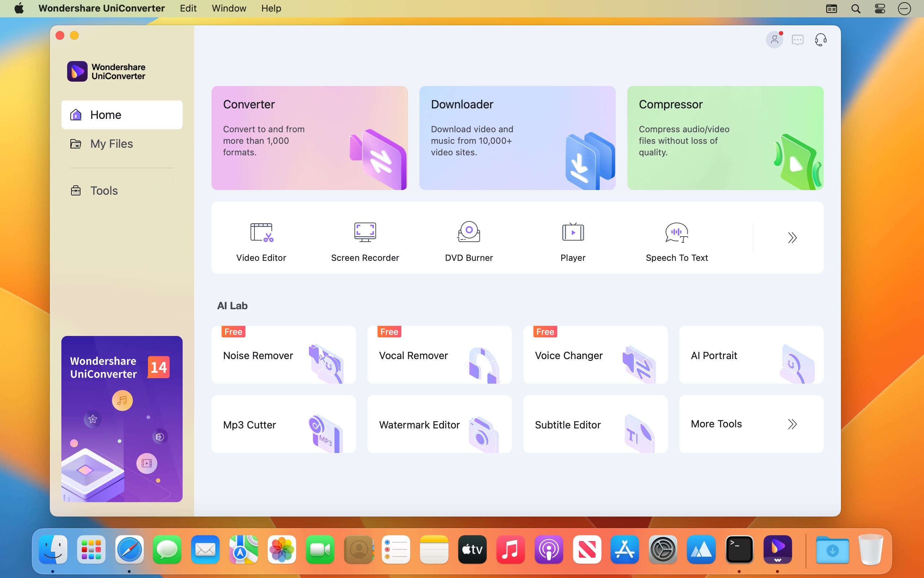Click the UniConverter 14 promo banner
The image size is (924, 578).
tap(122, 419)
